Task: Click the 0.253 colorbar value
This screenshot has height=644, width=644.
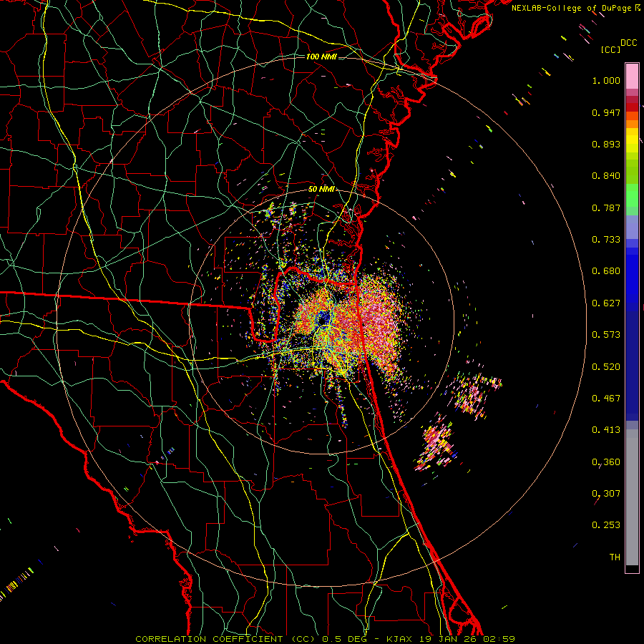Action: click(606, 525)
